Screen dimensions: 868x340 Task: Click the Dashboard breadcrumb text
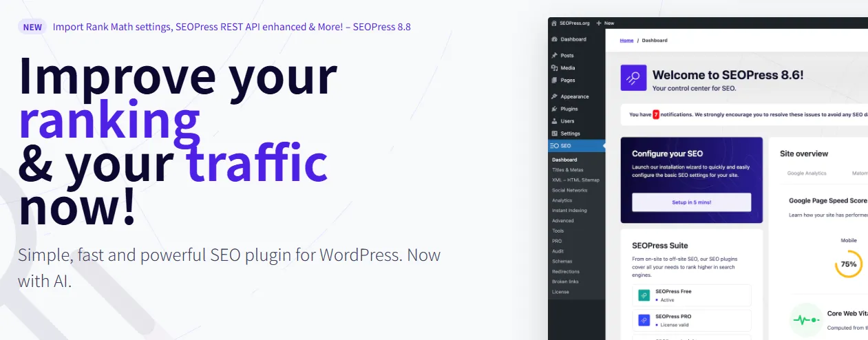pos(655,41)
